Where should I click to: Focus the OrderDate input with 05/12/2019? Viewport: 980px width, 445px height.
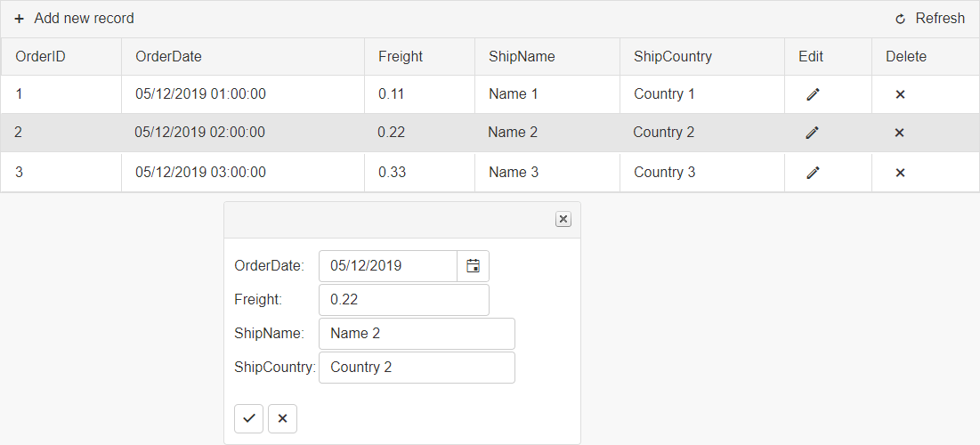[x=388, y=266]
